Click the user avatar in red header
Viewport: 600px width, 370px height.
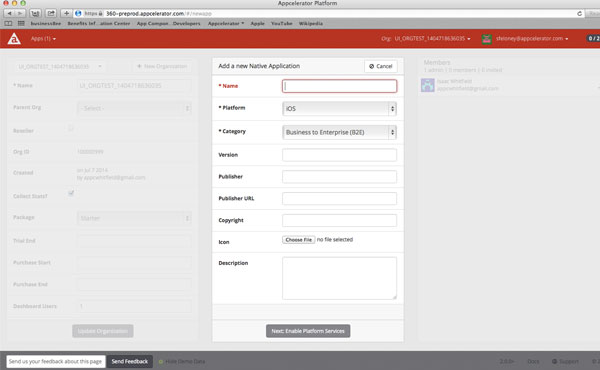[487, 39]
